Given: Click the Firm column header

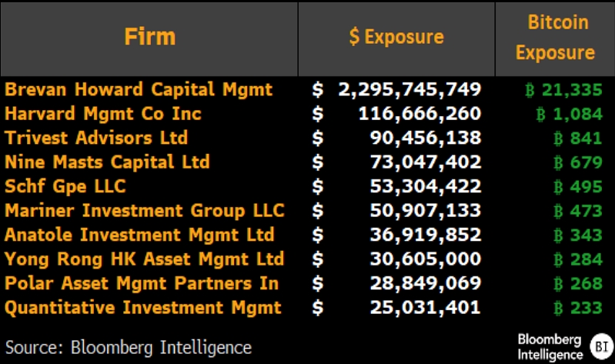Looking at the screenshot, I should [x=150, y=36].
